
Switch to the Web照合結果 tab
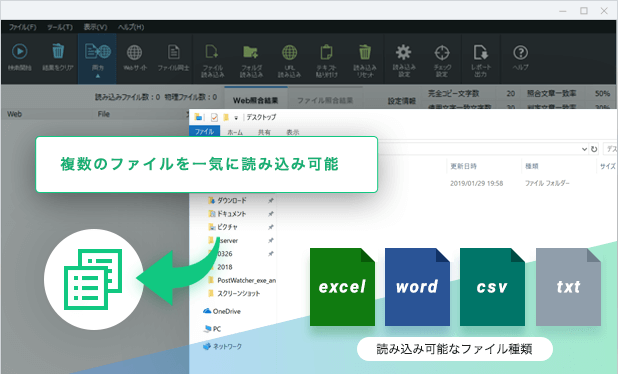tap(255, 100)
